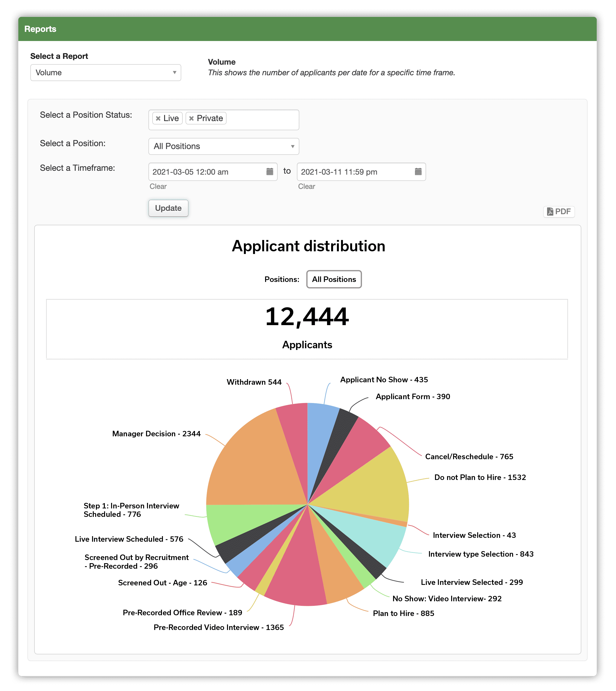Open the All Positions dropdown
Screen dimensions: 616x691
(224, 146)
